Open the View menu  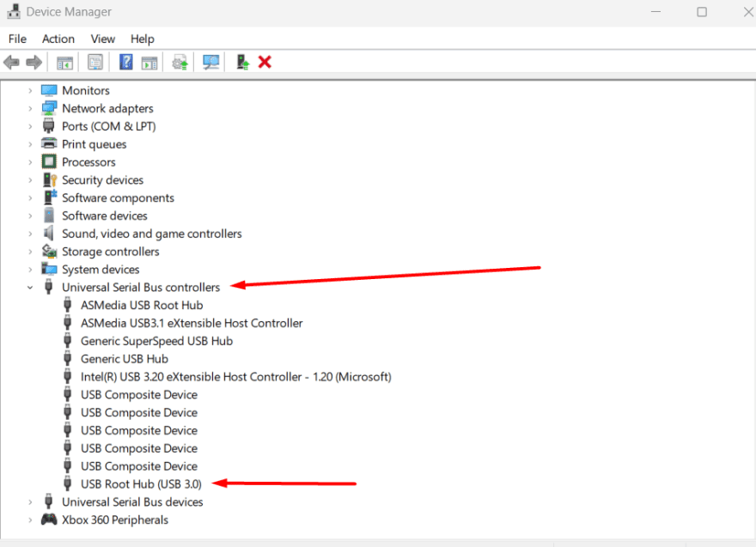tap(103, 39)
